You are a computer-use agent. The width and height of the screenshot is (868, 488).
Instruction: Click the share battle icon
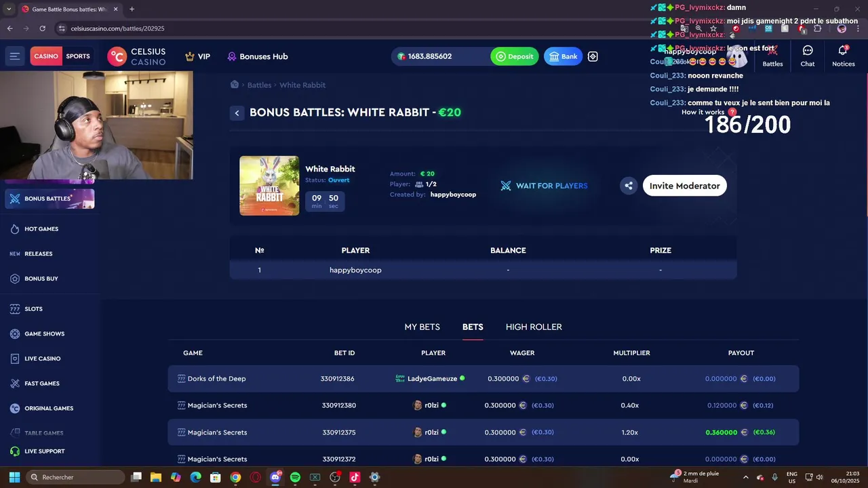[x=629, y=186]
